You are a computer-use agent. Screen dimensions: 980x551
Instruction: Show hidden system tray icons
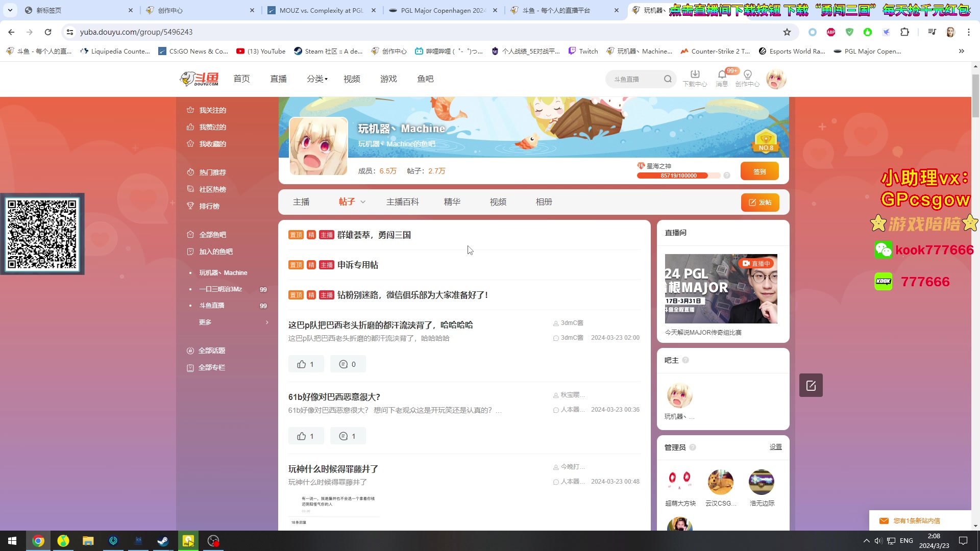pyautogui.click(x=866, y=541)
